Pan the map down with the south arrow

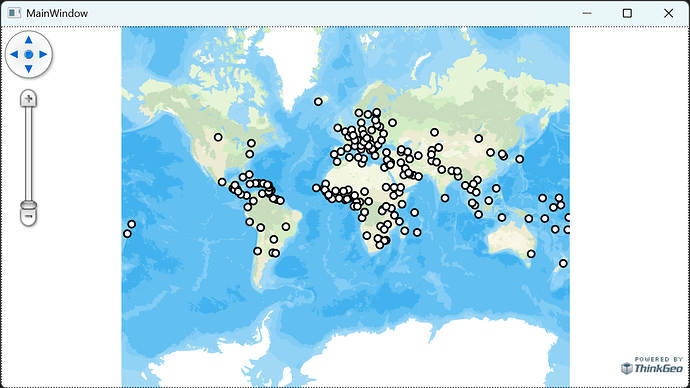coord(29,69)
